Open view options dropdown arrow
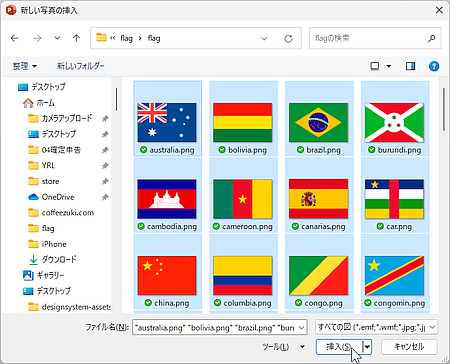450x364 pixels. click(x=389, y=66)
